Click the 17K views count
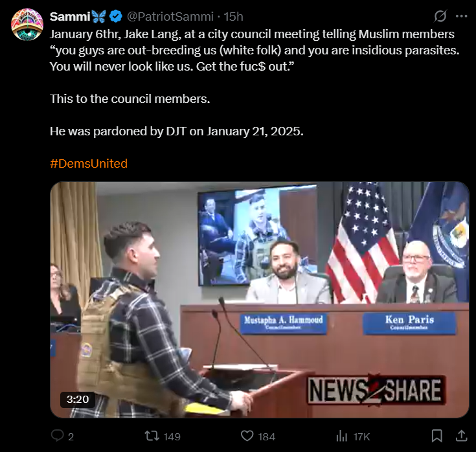The height and width of the screenshot is (452, 476). tap(361, 437)
